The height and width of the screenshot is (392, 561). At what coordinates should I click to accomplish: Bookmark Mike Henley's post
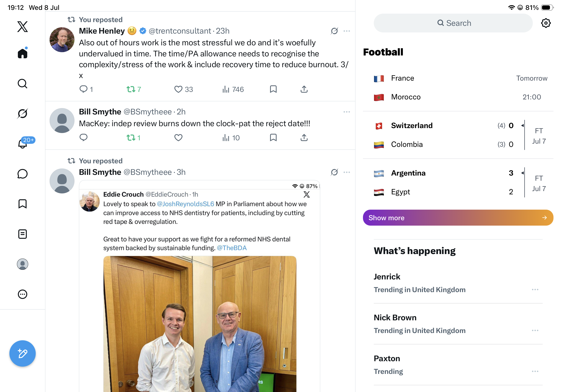point(273,90)
